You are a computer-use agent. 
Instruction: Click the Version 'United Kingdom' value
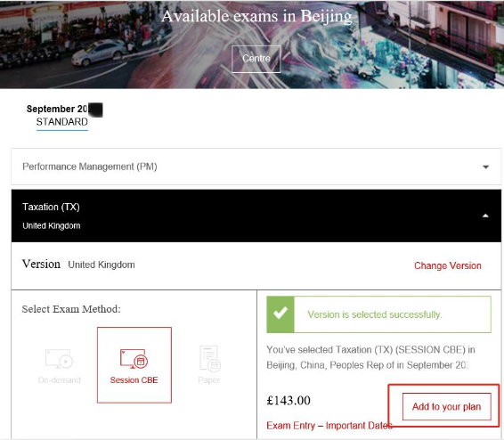[102, 265]
